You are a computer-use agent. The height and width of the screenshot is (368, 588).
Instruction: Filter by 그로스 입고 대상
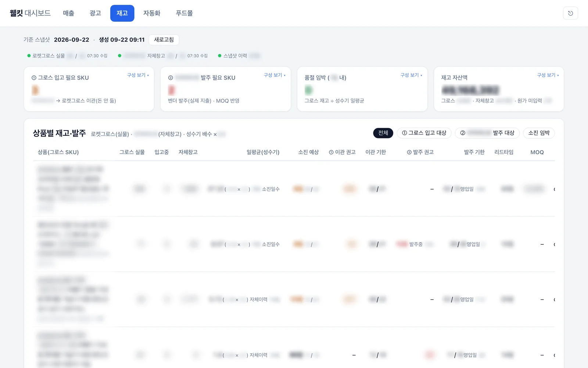(x=424, y=133)
